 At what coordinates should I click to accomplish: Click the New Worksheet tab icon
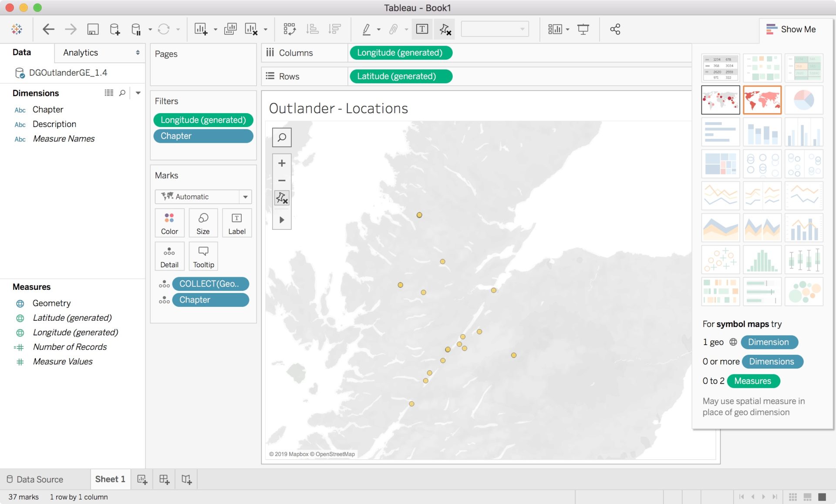click(x=142, y=479)
